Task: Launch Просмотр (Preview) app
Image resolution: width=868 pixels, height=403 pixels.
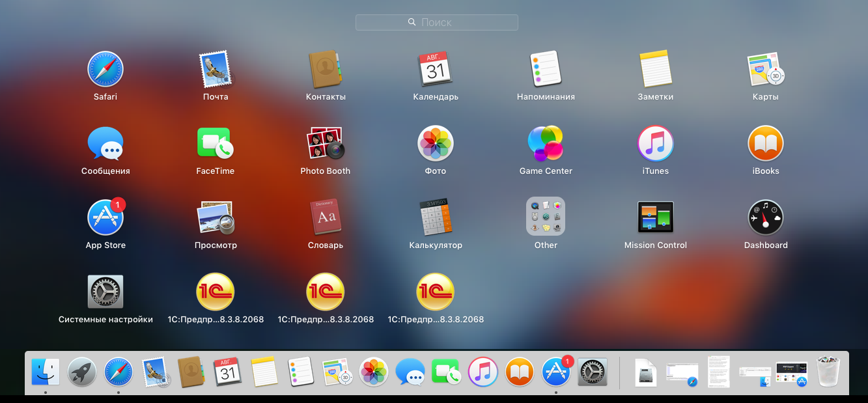Action: tap(216, 217)
